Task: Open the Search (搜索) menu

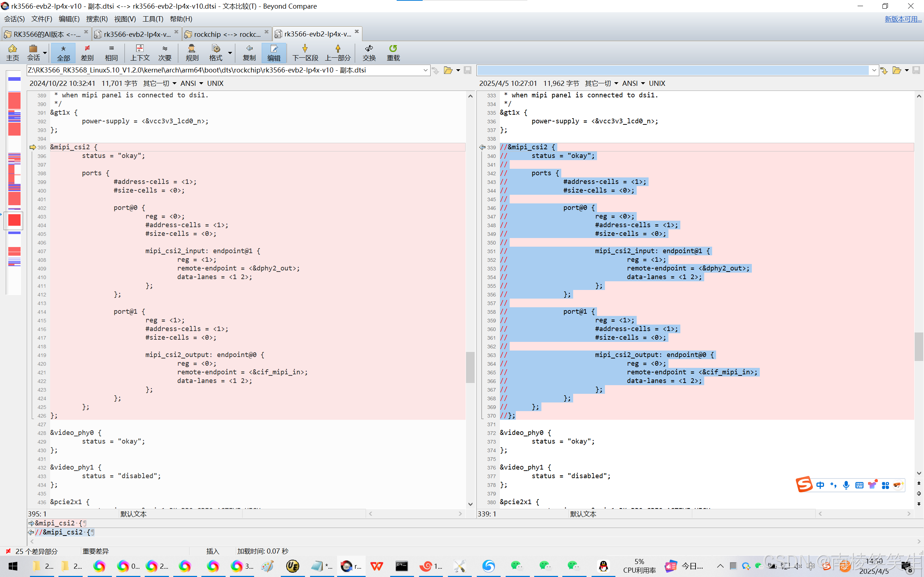Action: pos(97,19)
